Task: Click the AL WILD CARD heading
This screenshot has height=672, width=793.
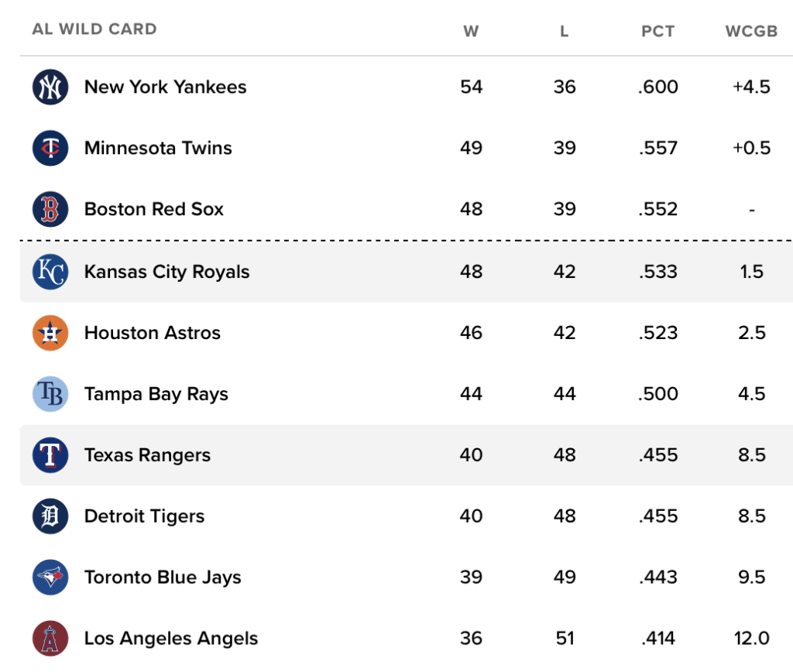Action: coord(94,29)
